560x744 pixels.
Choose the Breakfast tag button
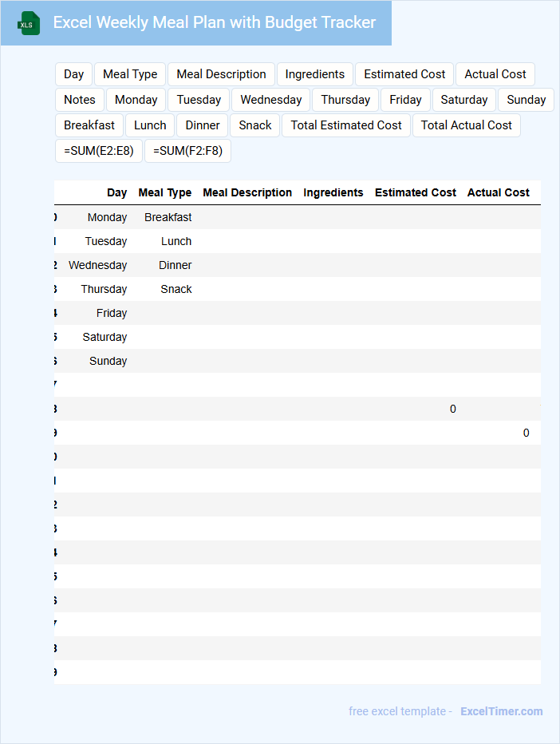tap(89, 126)
